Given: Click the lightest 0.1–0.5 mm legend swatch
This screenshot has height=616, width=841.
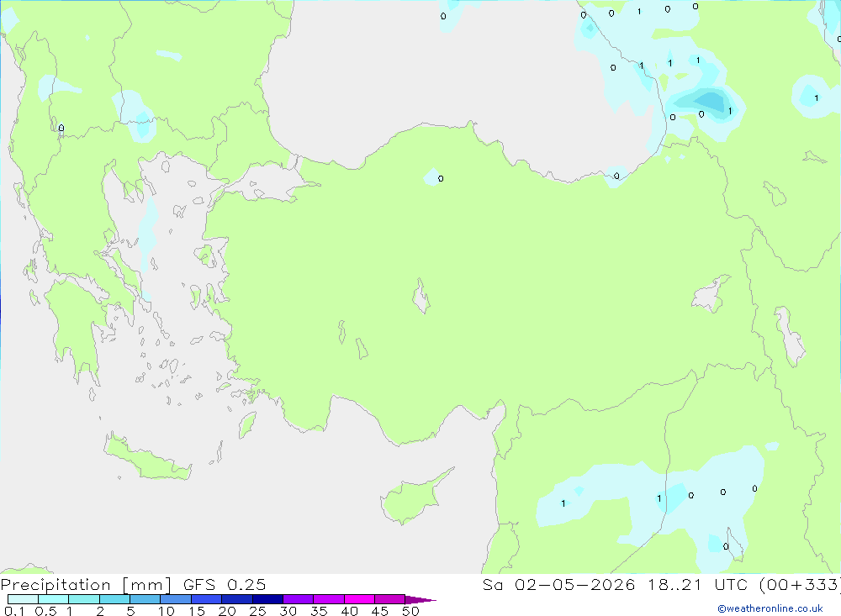Looking at the screenshot, I should 23,599.
